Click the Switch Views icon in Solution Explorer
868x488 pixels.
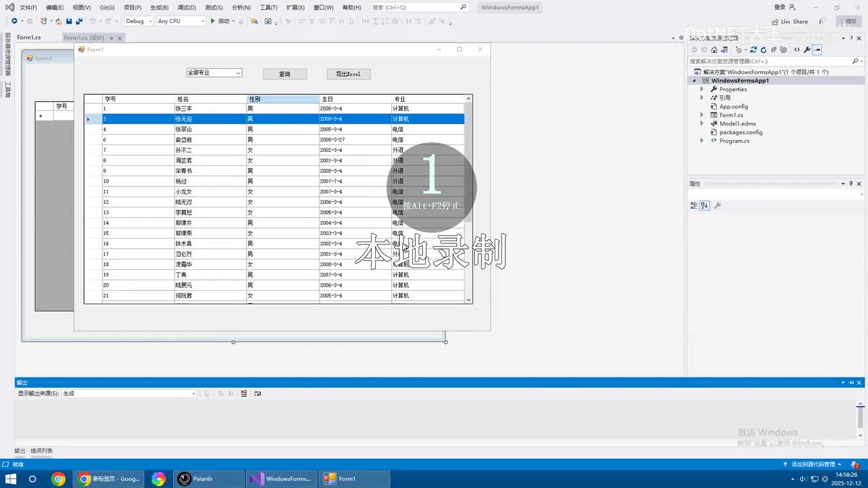(724, 49)
